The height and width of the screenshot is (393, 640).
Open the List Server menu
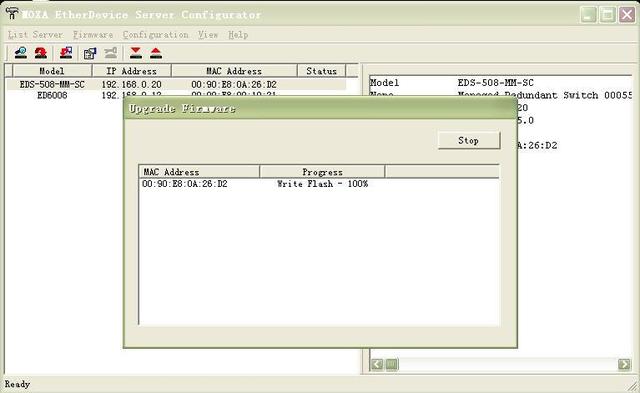click(36, 35)
